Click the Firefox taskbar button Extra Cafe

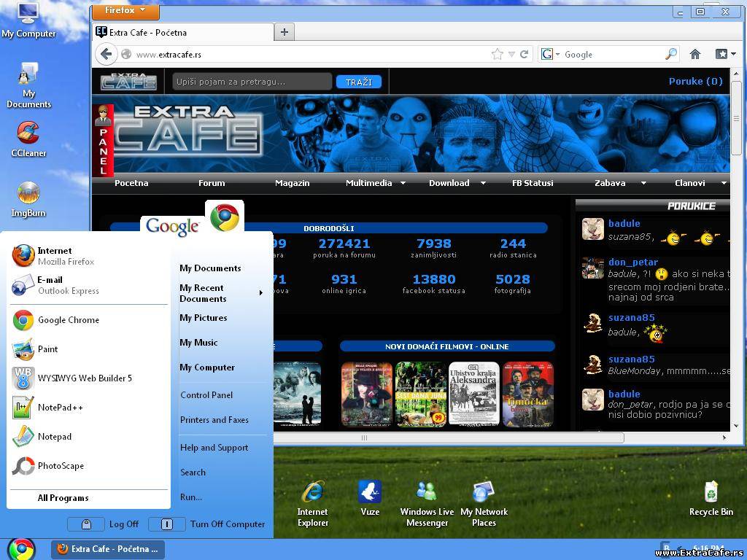pos(108,549)
